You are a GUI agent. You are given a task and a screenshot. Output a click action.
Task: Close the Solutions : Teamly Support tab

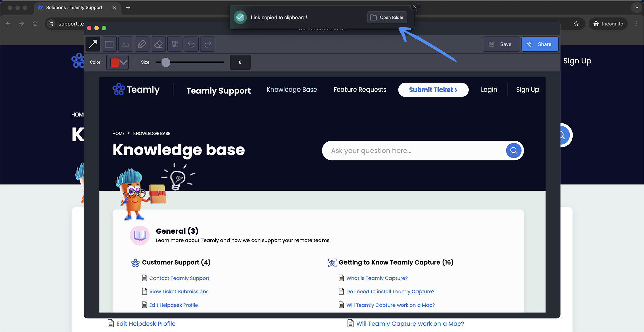115,7
